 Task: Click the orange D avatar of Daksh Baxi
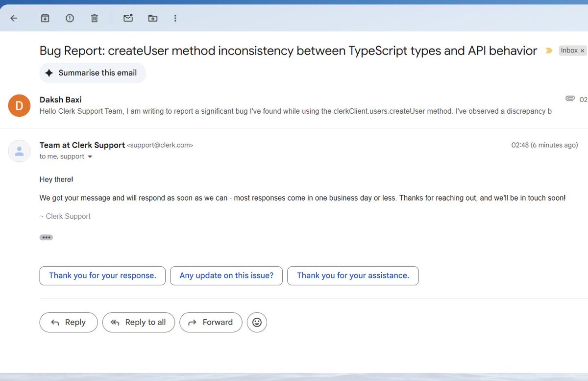[19, 105]
